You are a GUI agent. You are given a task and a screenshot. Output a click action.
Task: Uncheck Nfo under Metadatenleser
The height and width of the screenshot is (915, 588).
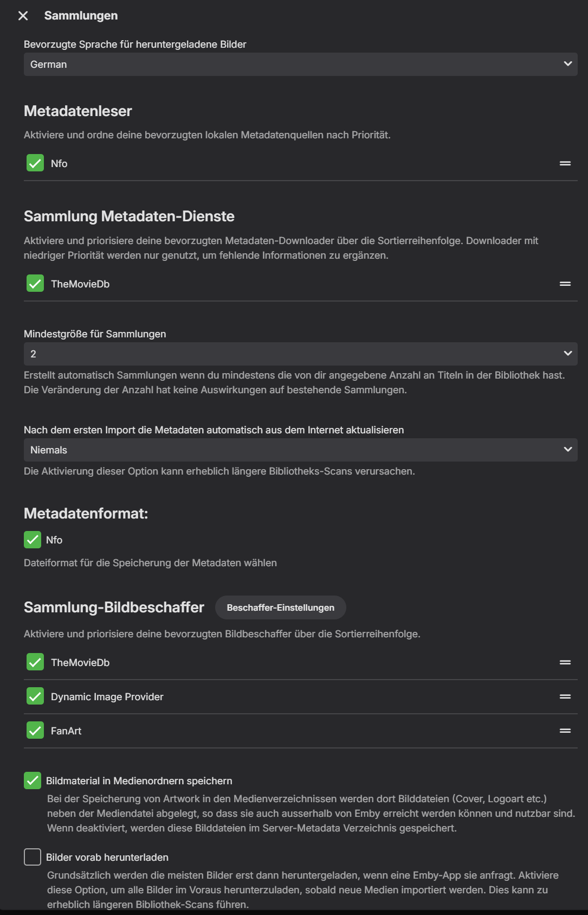coord(35,163)
